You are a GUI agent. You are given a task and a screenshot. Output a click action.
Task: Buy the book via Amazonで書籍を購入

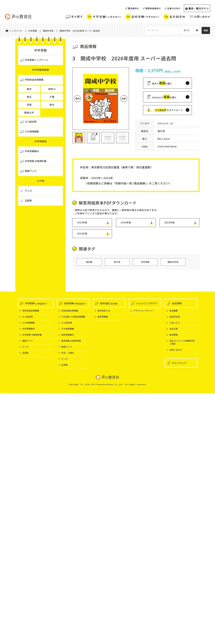tap(167, 97)
